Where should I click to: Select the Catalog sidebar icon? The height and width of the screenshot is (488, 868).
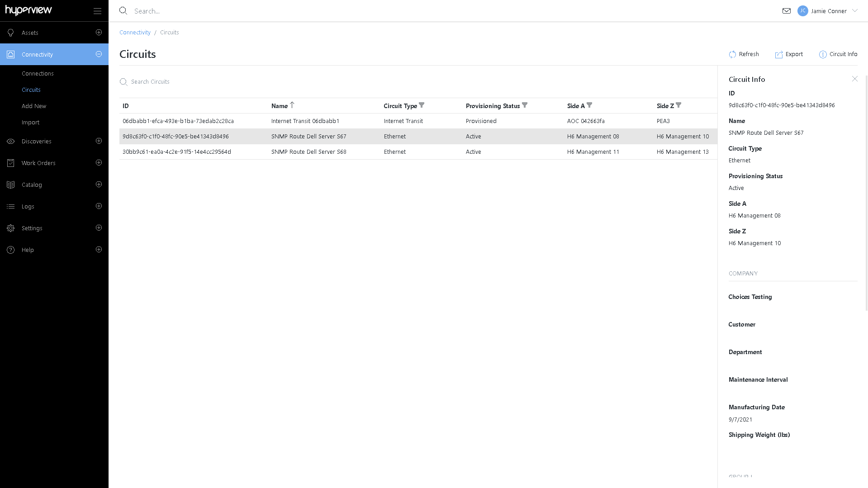click(x=10, y=185)
